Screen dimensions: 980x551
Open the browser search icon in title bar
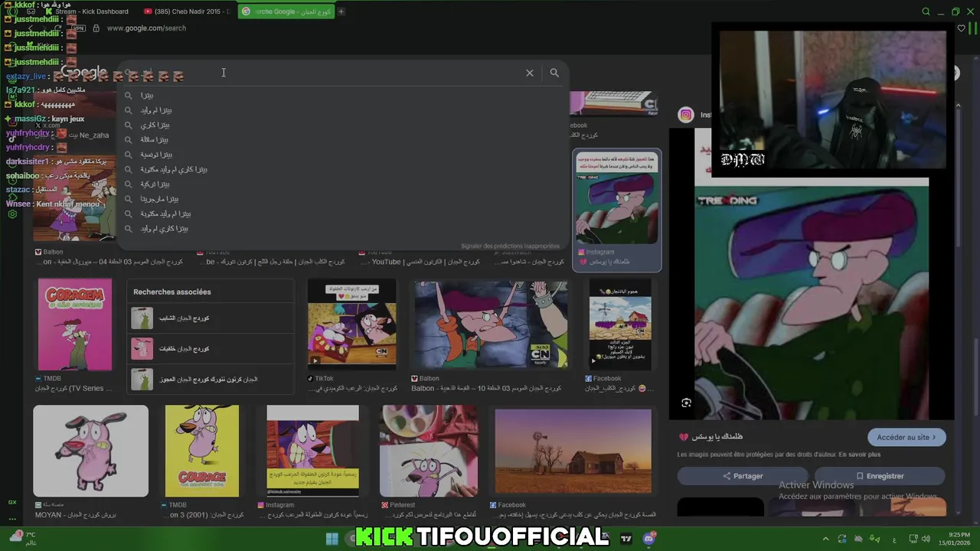926,11
